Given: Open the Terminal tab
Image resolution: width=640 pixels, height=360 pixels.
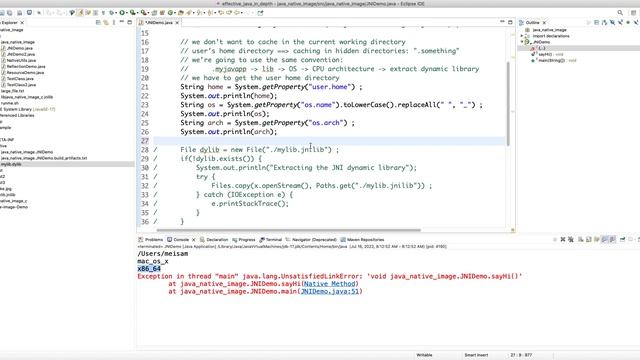Looking at the screenshot, I should click(271, 240).
